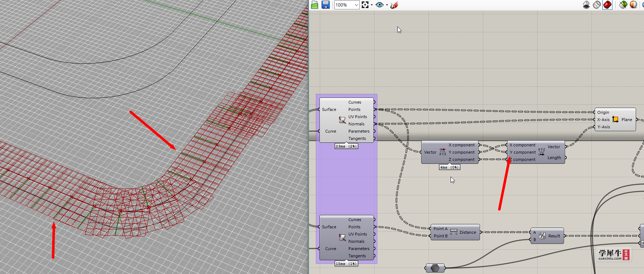Viewport: 644px width, 274px height.
Task: Open a Grasshopper file with the green folder icon
Action: tap(314, 5)
